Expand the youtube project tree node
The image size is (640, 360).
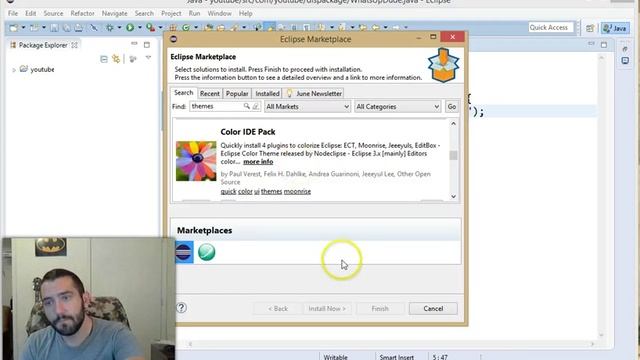pyautogui.click(x=14, y=70)
